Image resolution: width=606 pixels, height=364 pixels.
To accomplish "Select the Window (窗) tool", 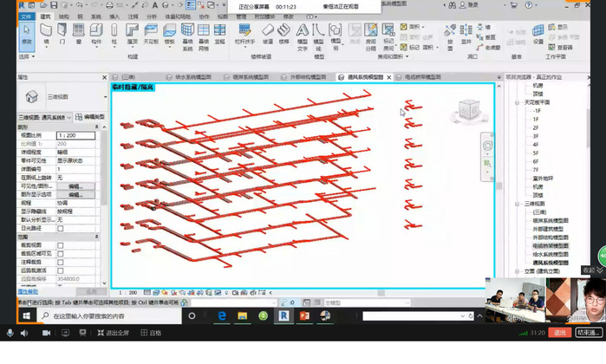I will 78,35.
